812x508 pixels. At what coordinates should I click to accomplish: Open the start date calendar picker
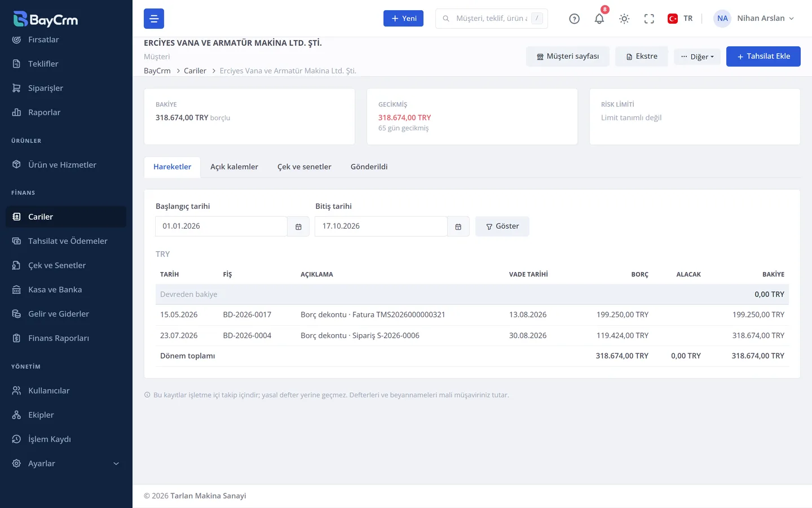tap(298, 226)
